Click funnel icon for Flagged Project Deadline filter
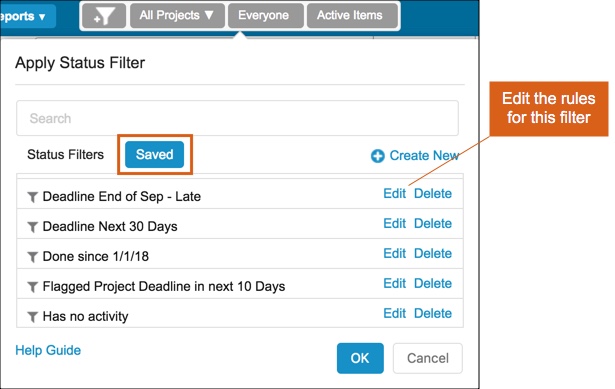 pos(33,287)
